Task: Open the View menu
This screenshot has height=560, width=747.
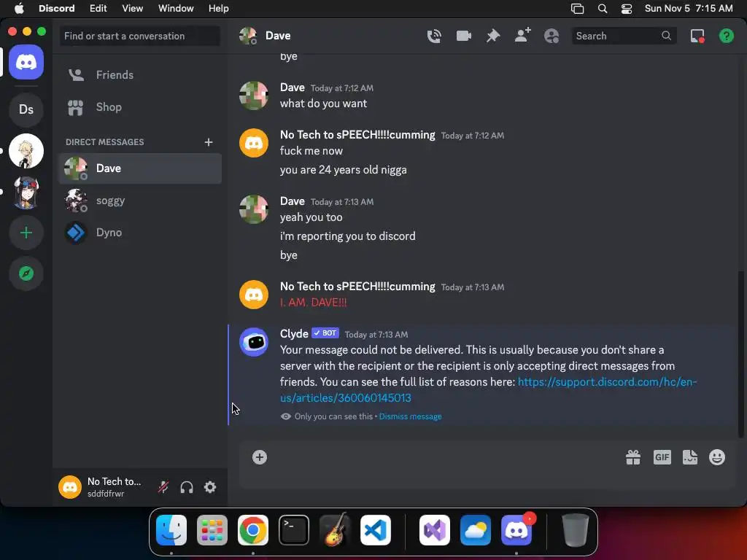Action: click(133, 8)
